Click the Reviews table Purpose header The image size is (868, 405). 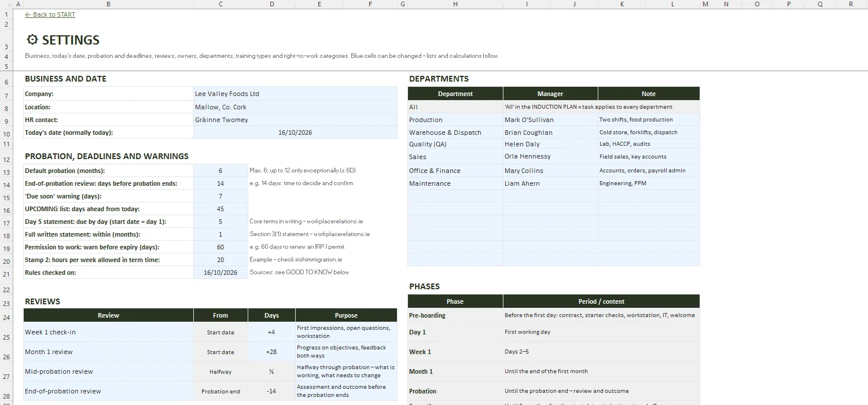346,315
